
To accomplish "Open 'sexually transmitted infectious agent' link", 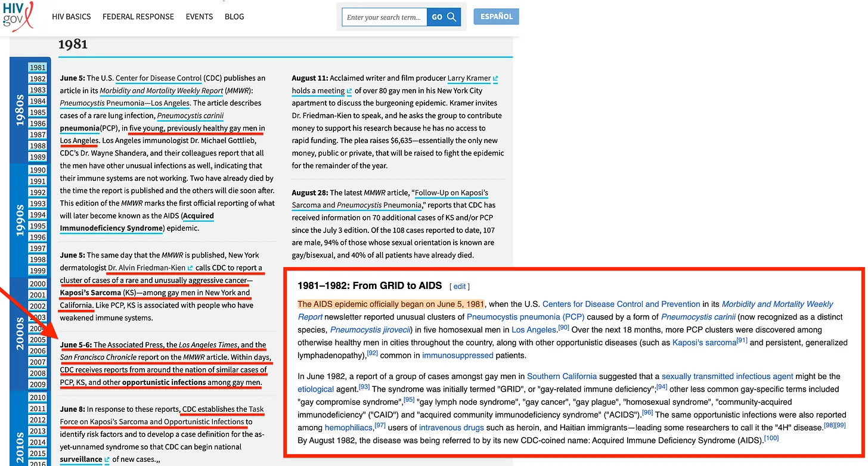I will [x=727, y=376].
